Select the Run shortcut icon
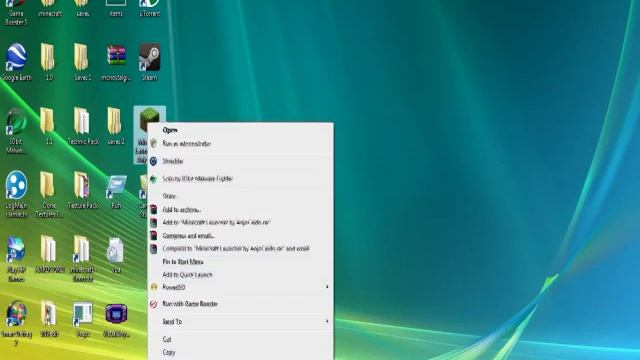The height and width of the screenshot is (360, 640). click(116, 190)
